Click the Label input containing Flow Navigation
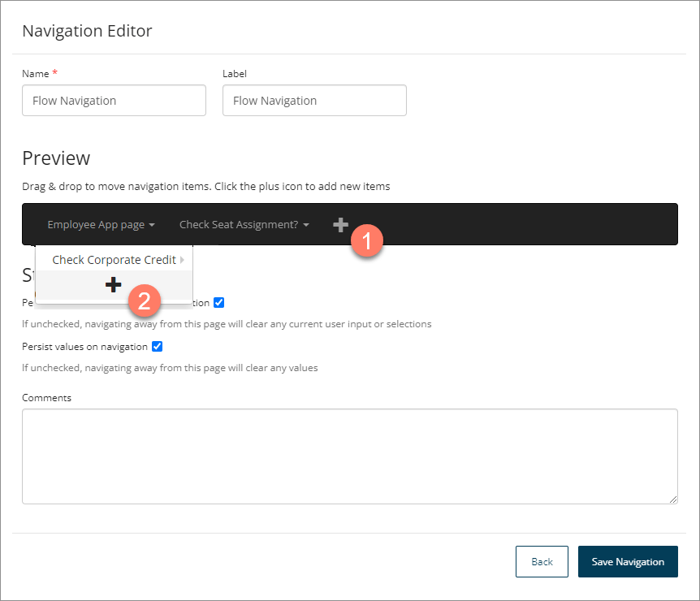This screenshot has height=601, width=700. coord(314,100)
